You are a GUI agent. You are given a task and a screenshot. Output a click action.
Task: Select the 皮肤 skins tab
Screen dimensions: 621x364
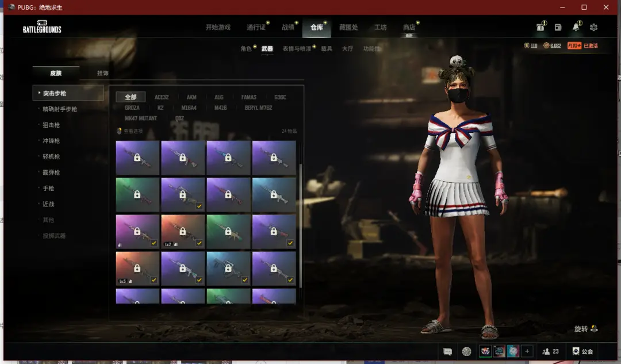[x=56, y=73]
